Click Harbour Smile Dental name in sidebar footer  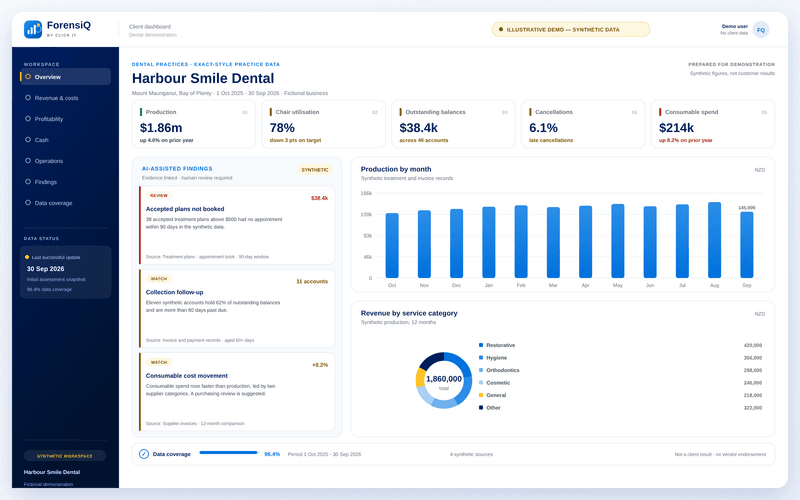[52, 472]
